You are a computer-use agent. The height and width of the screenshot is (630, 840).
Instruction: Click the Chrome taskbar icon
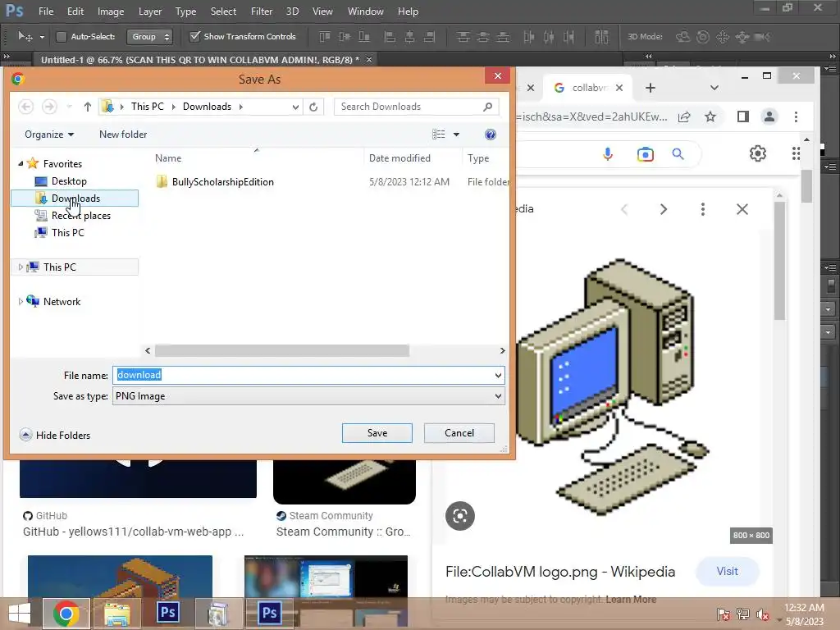tap(66, 614)
